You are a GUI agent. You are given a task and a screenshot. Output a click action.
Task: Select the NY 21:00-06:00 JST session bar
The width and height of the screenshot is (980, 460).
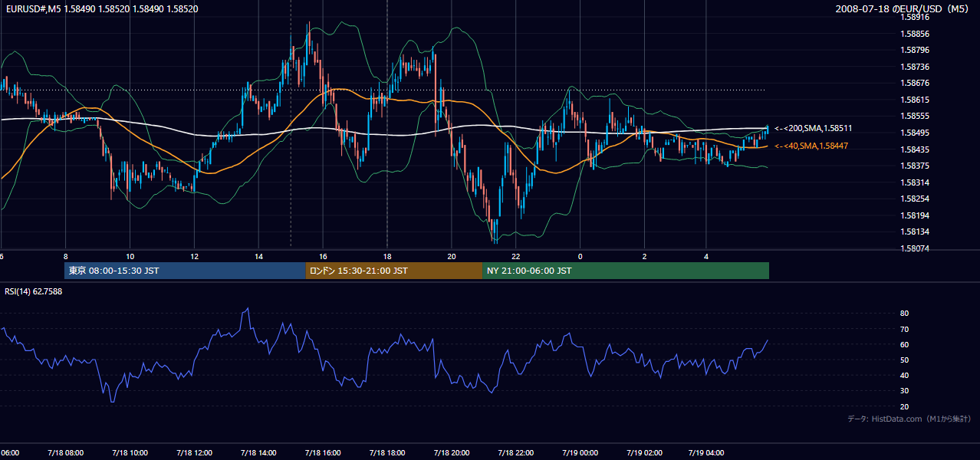click(626, 271)
